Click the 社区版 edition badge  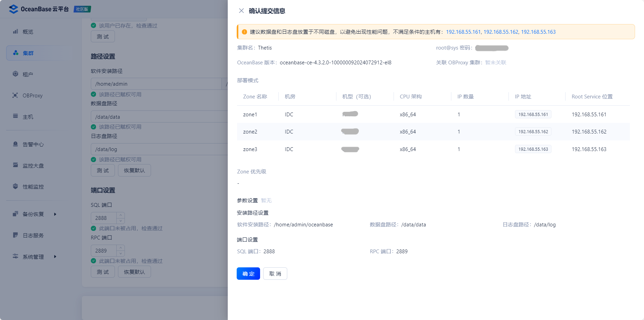tap(82, 9)
